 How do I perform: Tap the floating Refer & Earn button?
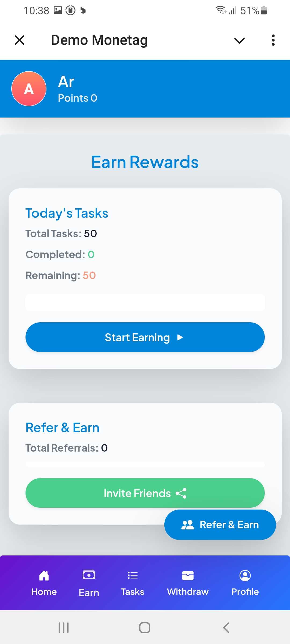click(220, 525)
